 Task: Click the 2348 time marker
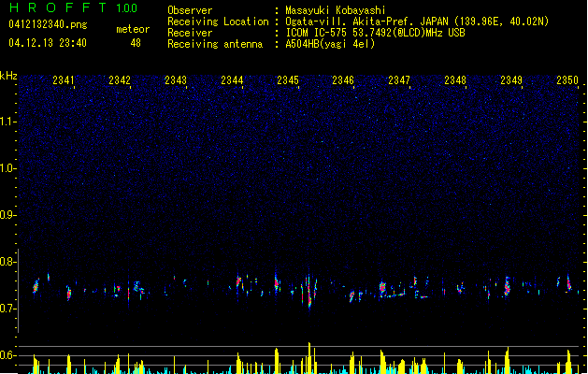[x=455, y=80]
